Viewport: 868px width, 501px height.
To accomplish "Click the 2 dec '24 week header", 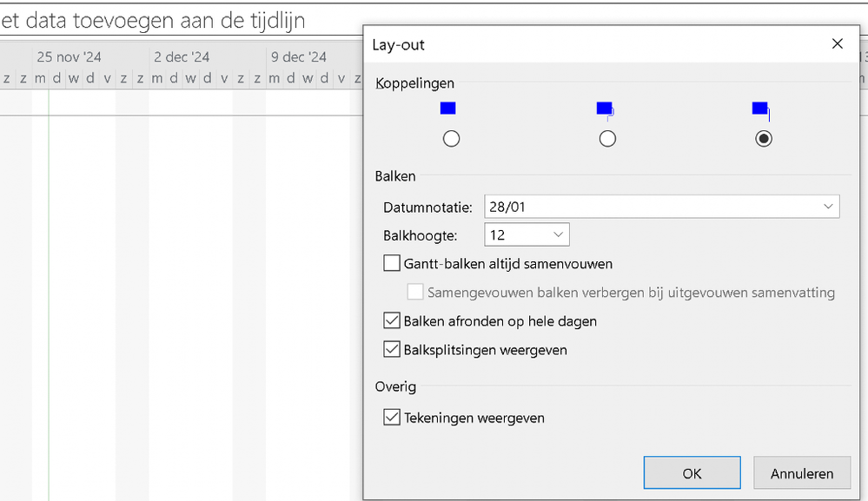I will tap(182, 57).
